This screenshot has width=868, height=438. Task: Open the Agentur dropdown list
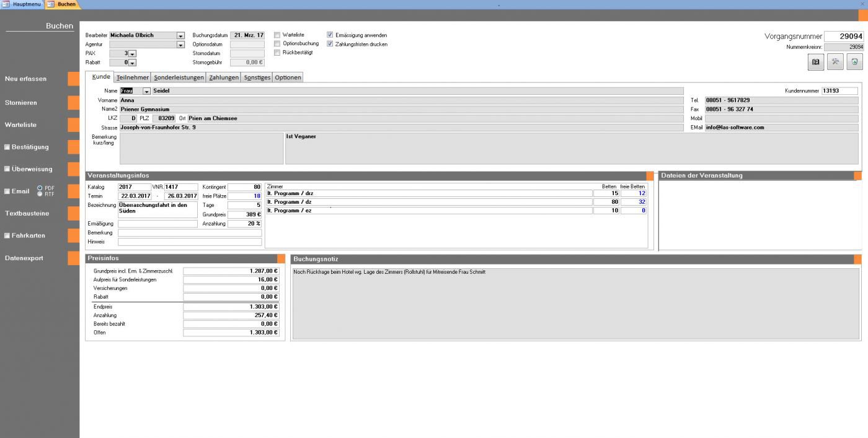(180, 45)
